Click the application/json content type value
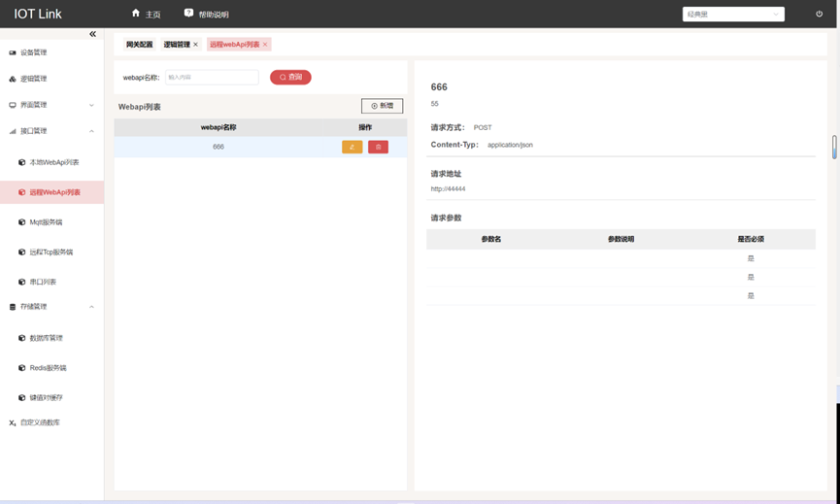The height and width of the screenshot is (504, 840). (510, 145)
